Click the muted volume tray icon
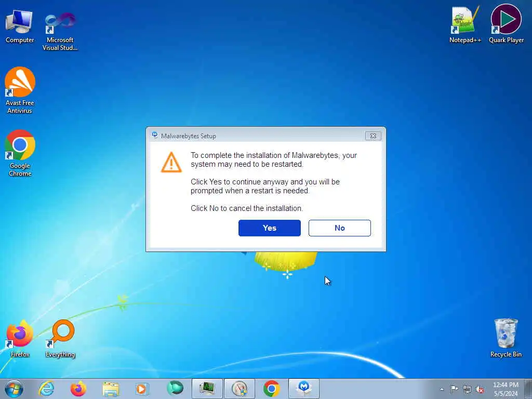The width and height of the screenshot is (532, 399). [x=480, y=389]
